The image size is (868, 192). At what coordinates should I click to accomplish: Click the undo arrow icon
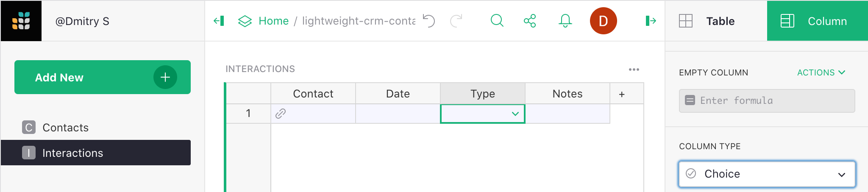click(x=429, y=21)
